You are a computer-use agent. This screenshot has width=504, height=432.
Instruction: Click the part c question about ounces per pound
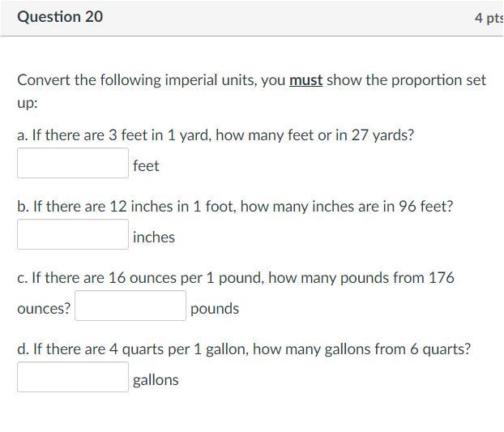pyautogui.click(x=235, y=278)
